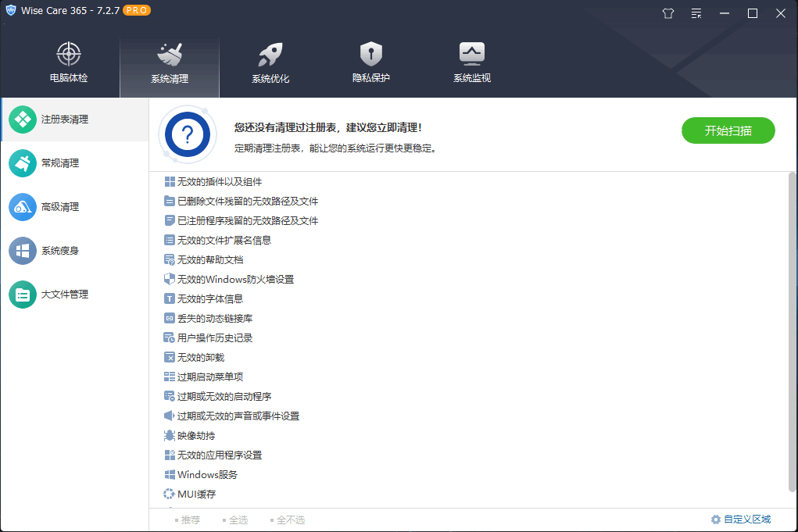Open the main menu icon near titlebar
This screenshot has width=798, height=532.
tap(696, 13)
